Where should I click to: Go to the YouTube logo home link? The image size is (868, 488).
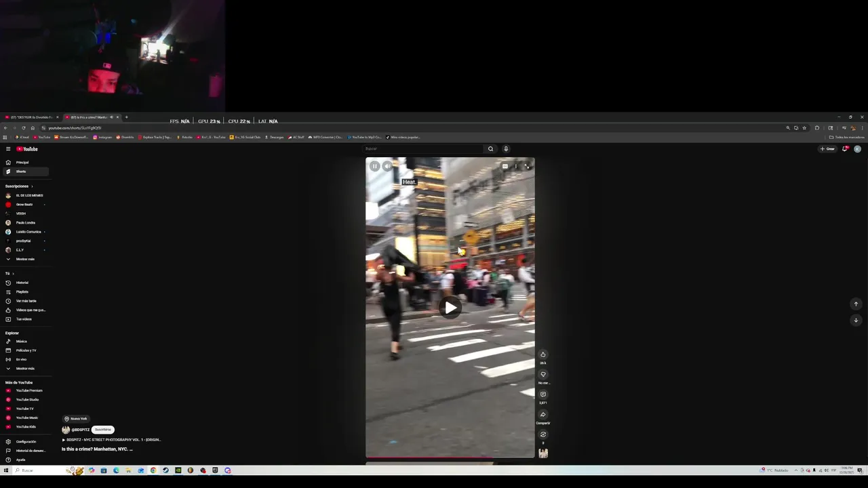[27, 149]
